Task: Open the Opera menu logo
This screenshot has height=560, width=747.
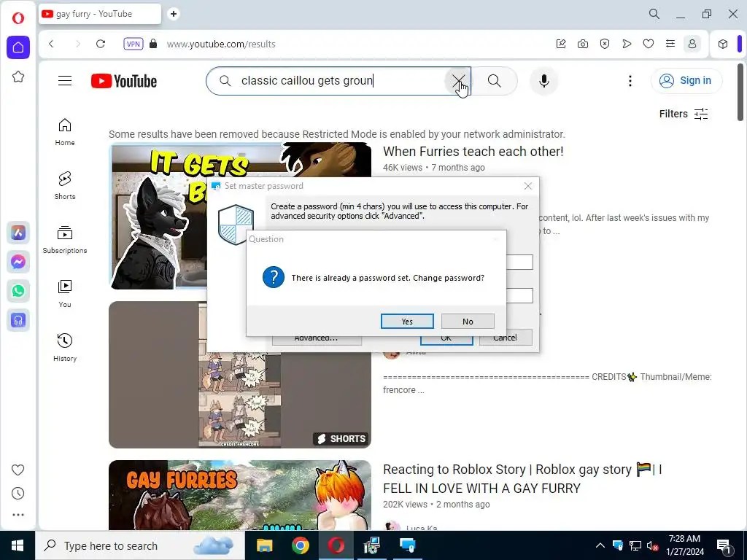Action: tap(18, 18)
